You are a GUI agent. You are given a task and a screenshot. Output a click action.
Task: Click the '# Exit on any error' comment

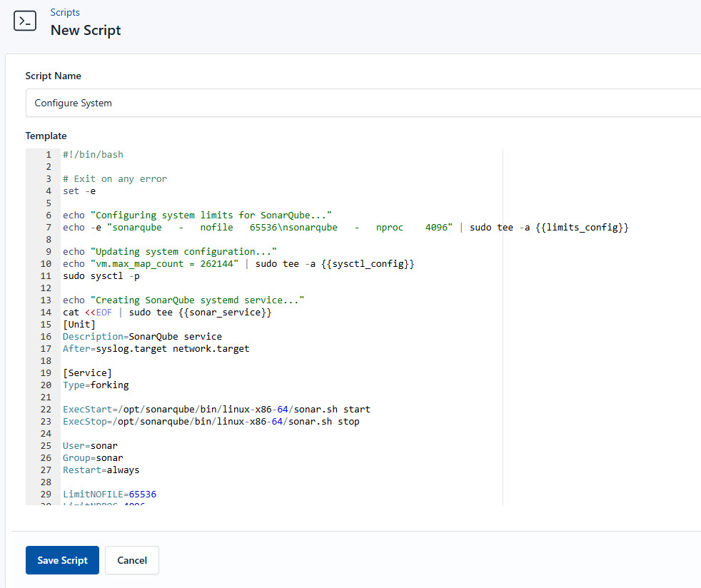pyautogui.click(x=115, y=178)
